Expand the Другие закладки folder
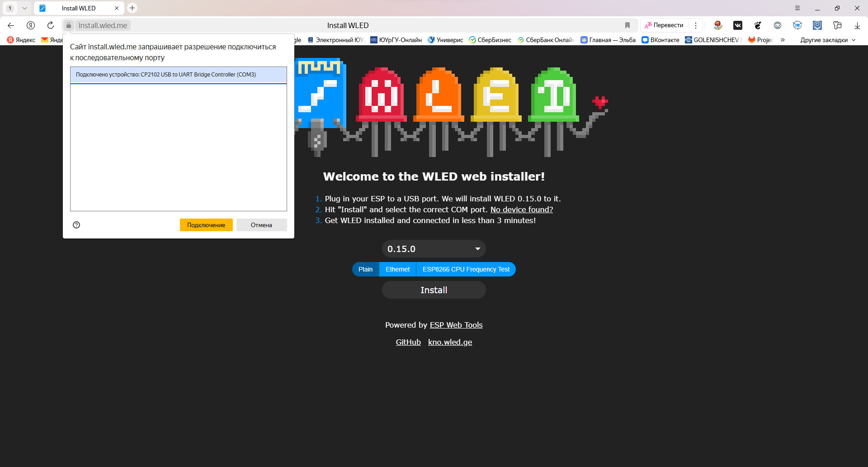The width and height of the screenshot is (868, 467). (x=828, y=40)
